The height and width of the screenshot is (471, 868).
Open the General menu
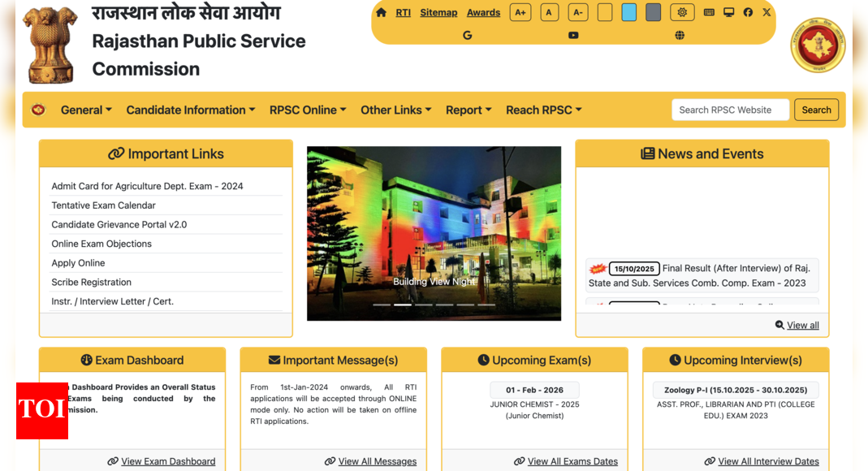tap(85, 110)
